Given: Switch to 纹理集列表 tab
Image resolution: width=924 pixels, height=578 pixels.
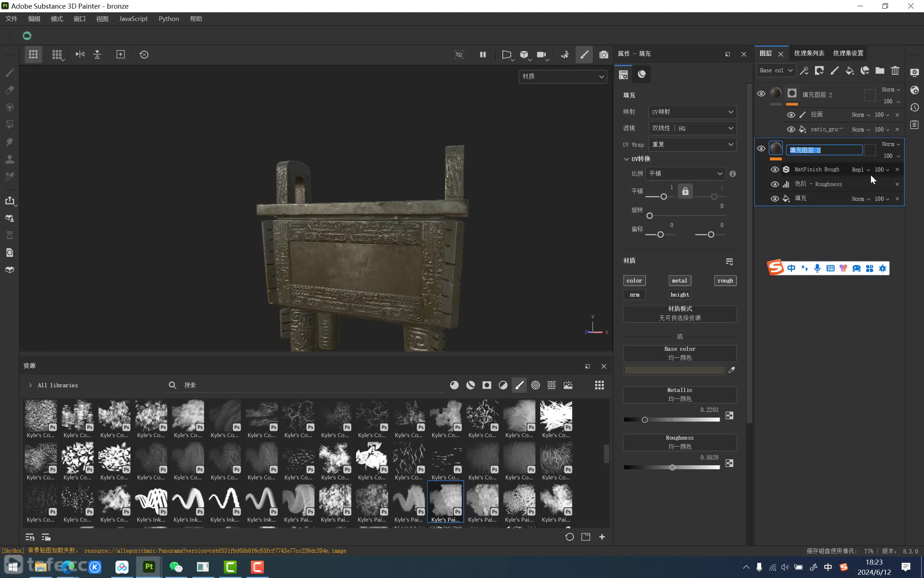Looking at the screenshot, I should pyautogui.click(x=809, y=53).
